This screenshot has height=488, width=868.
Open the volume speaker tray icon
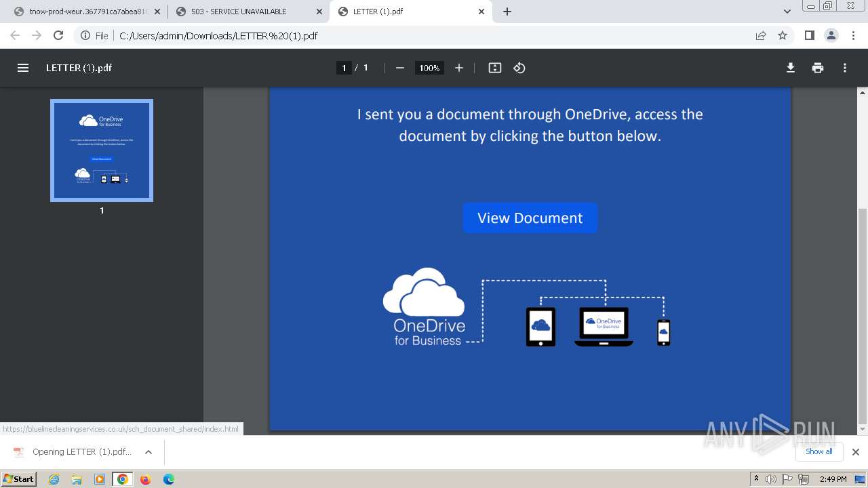click(771, 479)
